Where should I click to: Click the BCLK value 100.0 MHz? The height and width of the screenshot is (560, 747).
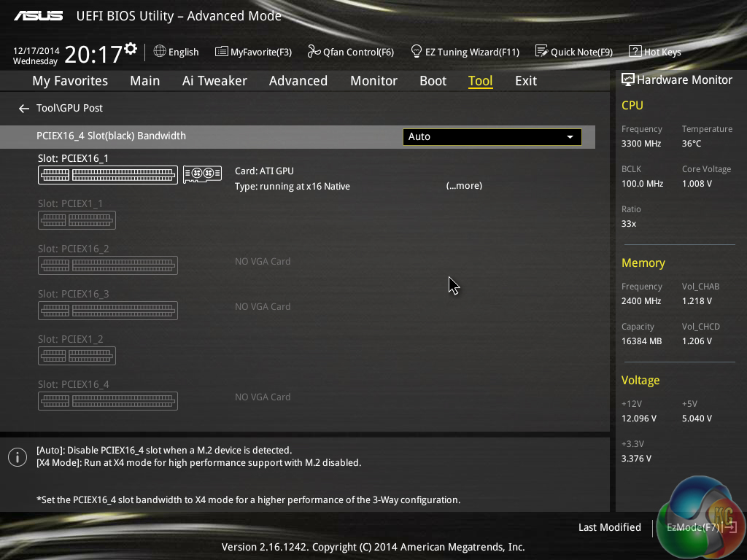click(x=642, y=183)
